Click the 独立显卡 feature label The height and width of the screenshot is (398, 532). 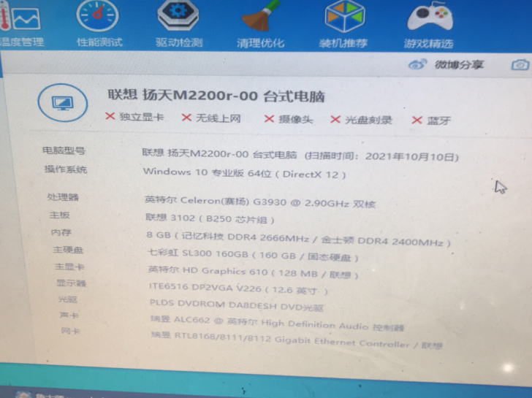142,117
